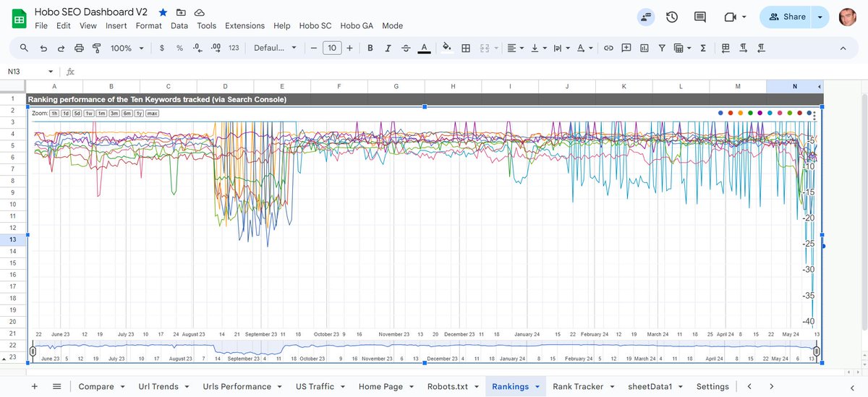
Task: Open the text wrapping dropdown
Action: pos(561,48)
